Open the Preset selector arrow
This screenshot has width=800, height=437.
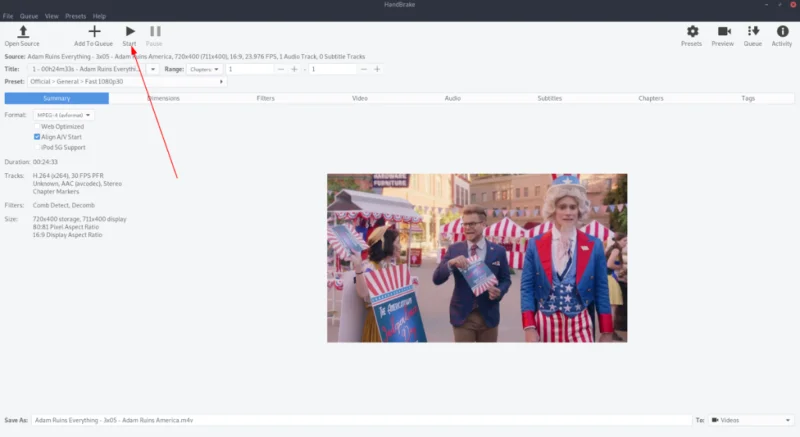point(221,82)
